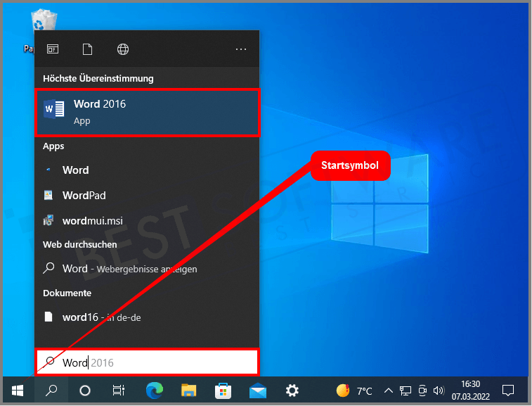
Task: Open the three-dot more options menu
Action: point(241,49)
